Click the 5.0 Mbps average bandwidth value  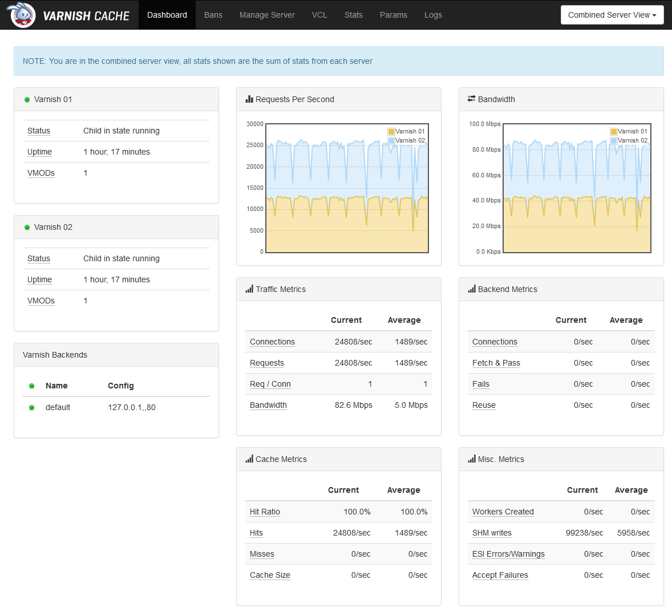click(x=411, y=405)
